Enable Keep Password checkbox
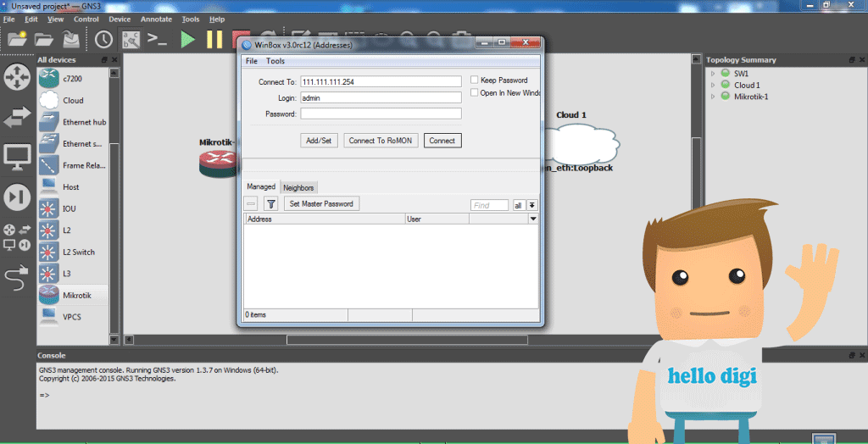Screen dimensions: 868x444 [x=474, y=80]
